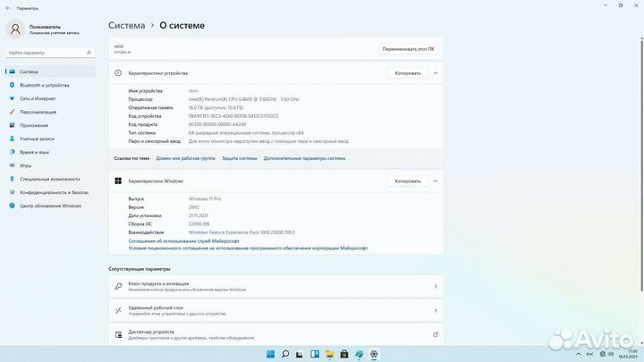The height and width of the screenshot is (362, 644).
Task: Open Microsoft software license terms link
Action: coord(248,248)
